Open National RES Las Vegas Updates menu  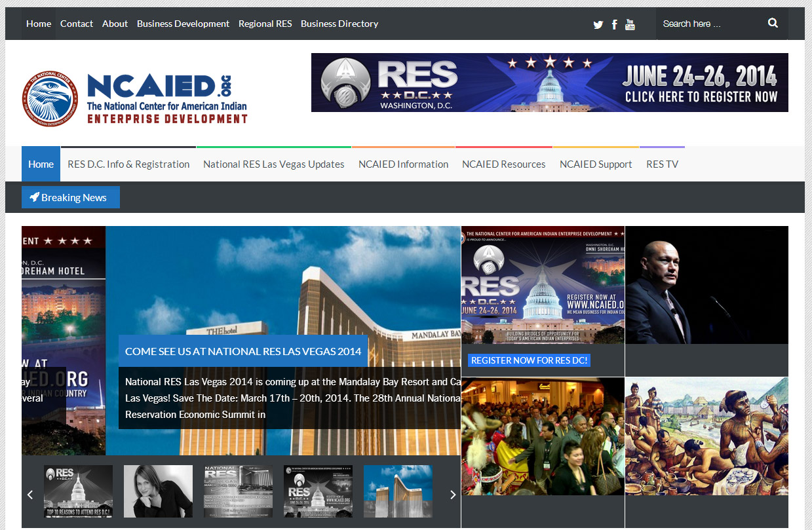point(274,164)
